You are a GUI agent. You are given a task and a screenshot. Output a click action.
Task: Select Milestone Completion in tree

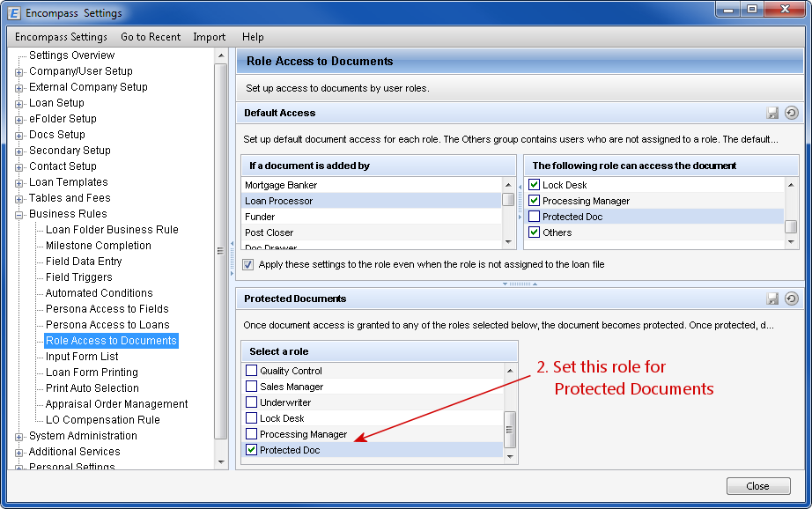(99, 246)
